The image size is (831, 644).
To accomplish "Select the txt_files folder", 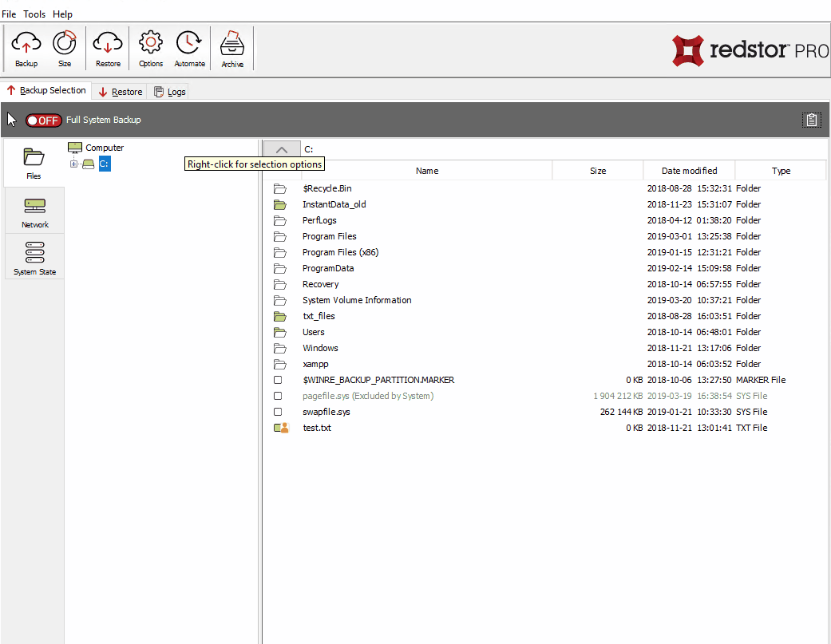I will coord(319,316).
